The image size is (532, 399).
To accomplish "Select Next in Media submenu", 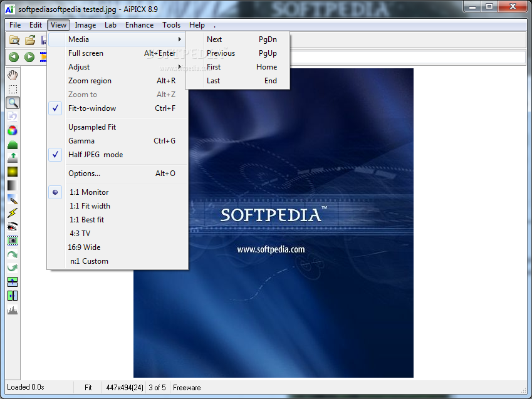I will [x=237, y=39].
